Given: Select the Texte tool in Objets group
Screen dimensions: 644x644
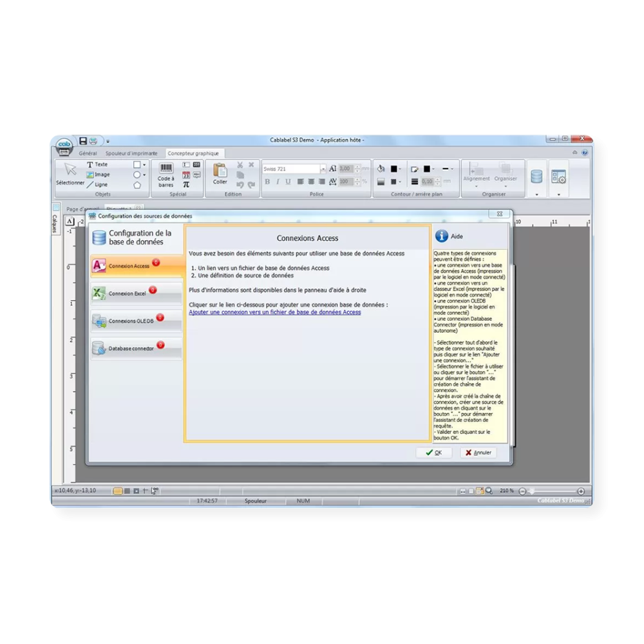Looking at the screenshot, I should tap(98, 164).
